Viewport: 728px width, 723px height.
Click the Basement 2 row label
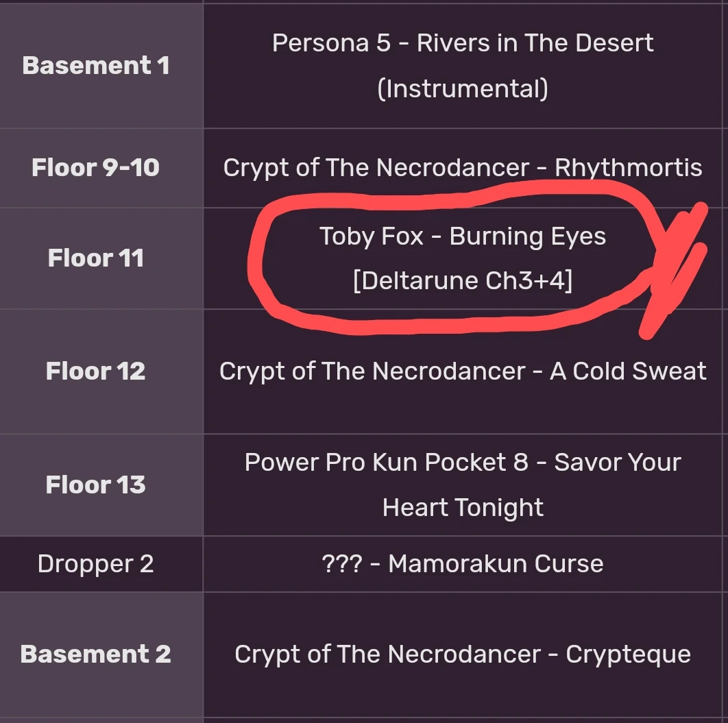pos(95,654)
